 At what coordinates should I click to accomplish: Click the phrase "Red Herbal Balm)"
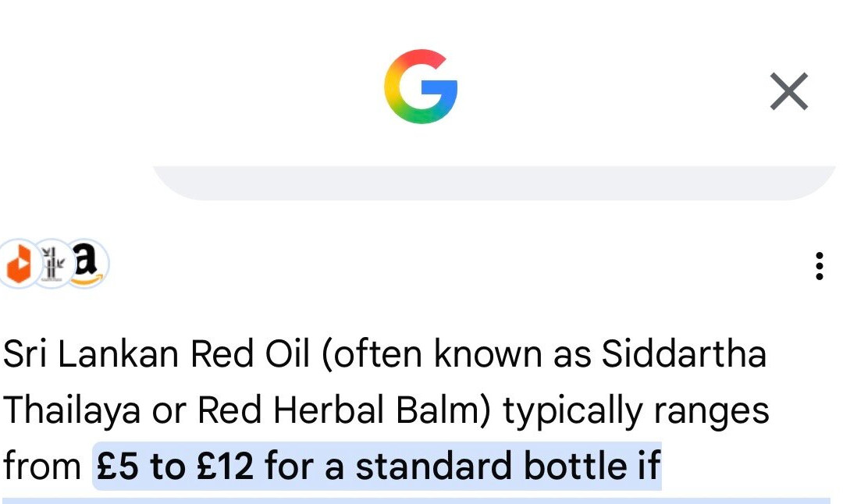[x=344, y=410]
